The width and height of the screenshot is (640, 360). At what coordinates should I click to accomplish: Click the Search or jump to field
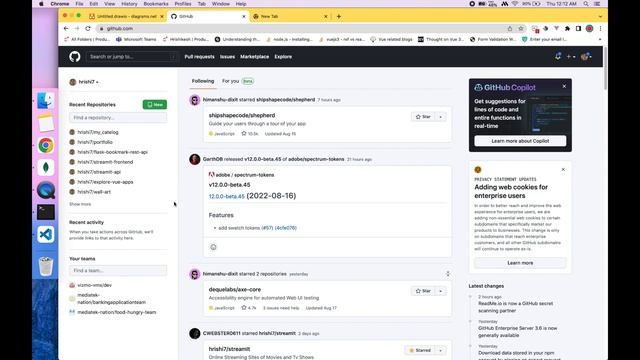131,57
